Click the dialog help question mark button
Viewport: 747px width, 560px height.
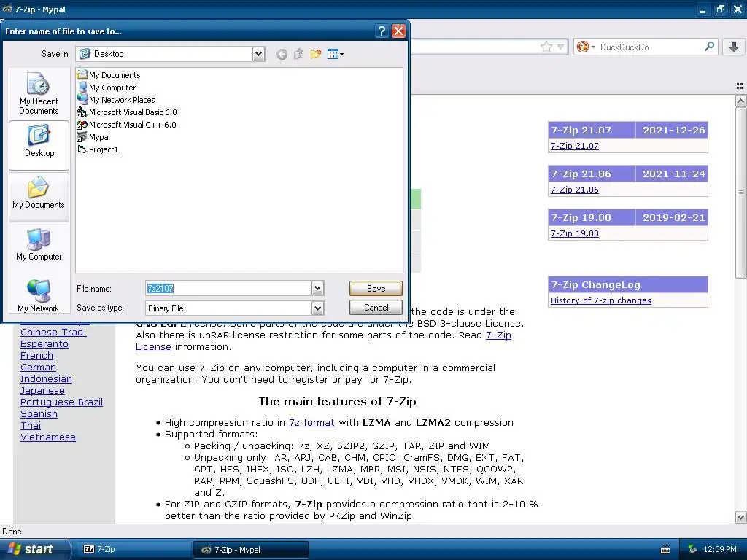[x=381, y=31]
